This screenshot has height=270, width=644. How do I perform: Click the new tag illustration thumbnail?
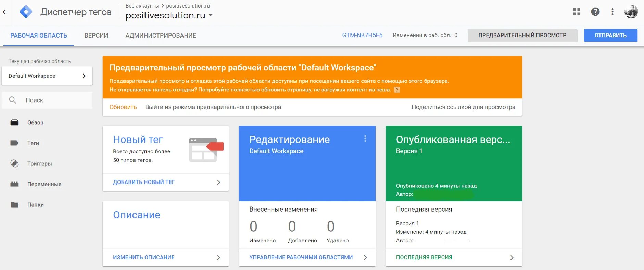[206, 150]
